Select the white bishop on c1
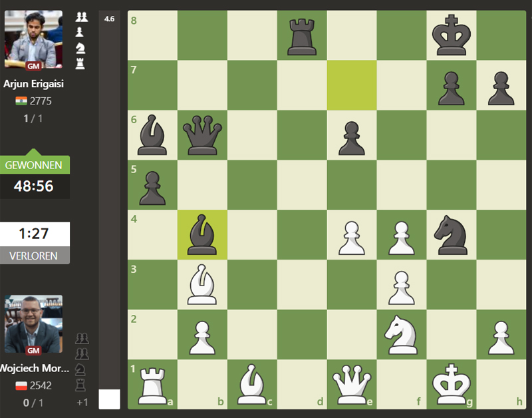This screenshot has height=418, width=532. click(x=252, y=384)
